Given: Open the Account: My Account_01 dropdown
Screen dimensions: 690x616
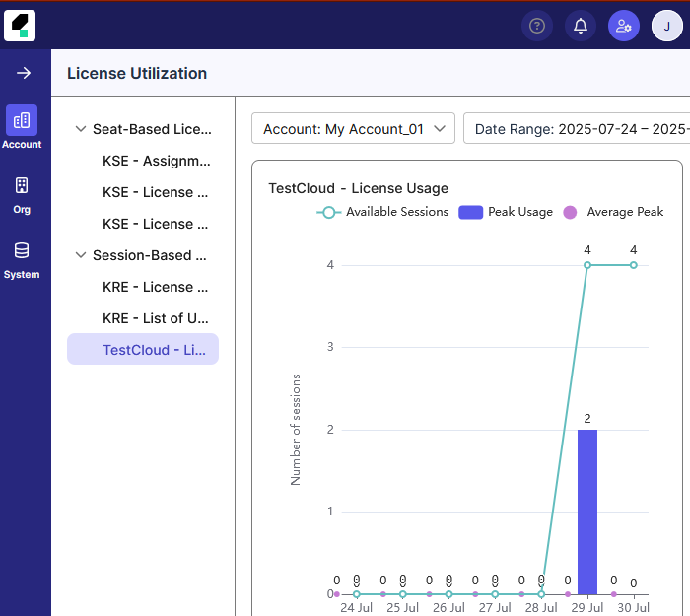Looking at the screenshot, I should point(353,129).
